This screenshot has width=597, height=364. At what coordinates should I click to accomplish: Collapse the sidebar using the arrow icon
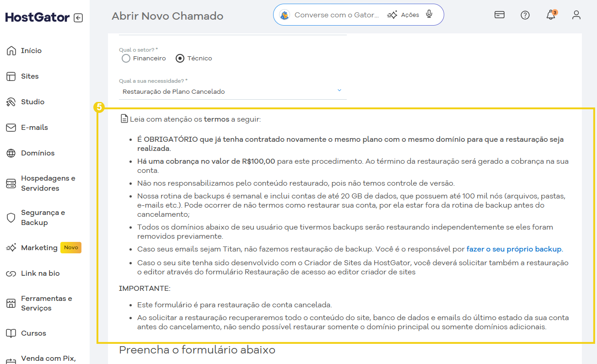78,18
